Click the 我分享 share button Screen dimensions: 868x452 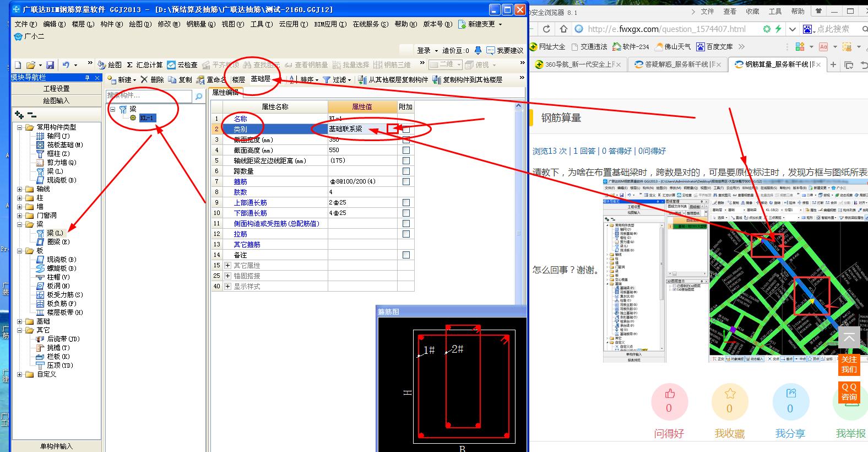click(x=790, y=402)
